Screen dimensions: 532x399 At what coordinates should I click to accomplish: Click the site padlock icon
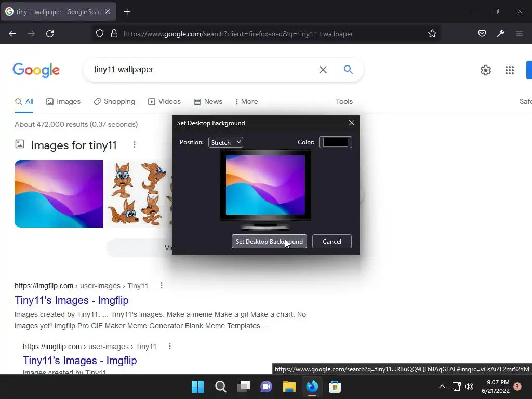tap(114, 34)
